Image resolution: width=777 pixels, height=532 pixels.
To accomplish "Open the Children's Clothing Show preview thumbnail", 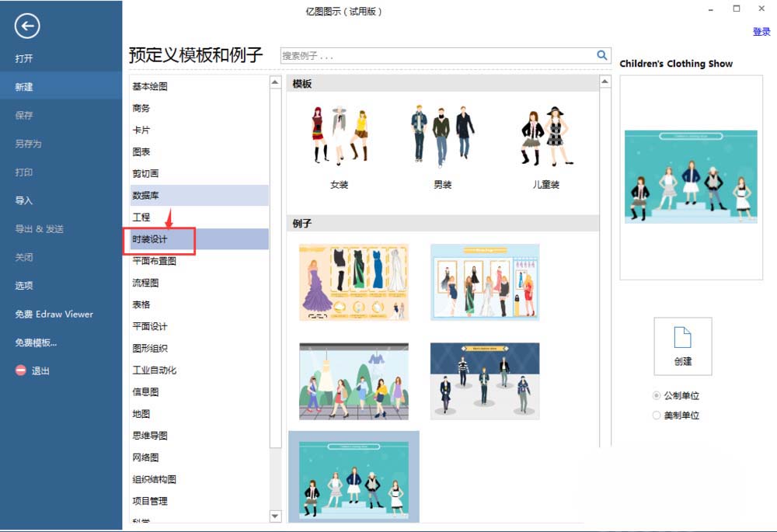I will (690, 176).
